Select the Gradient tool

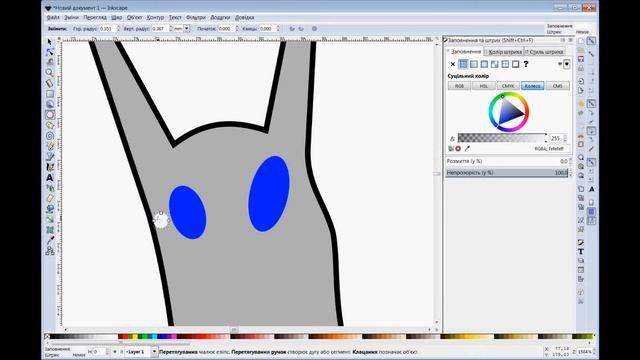coord(50,220)
